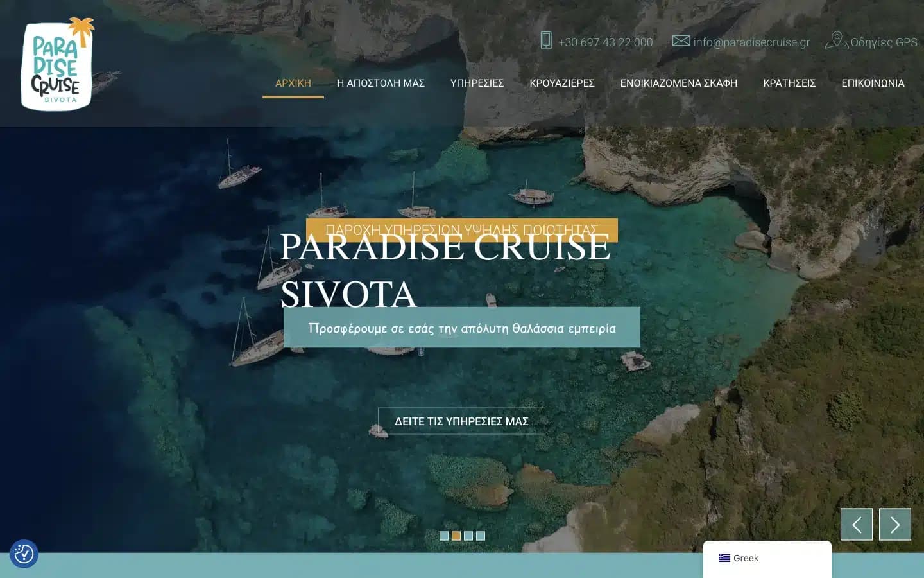Select the third slider dot
This screenshot has width=924, height=578.
(x=468, y=536)
